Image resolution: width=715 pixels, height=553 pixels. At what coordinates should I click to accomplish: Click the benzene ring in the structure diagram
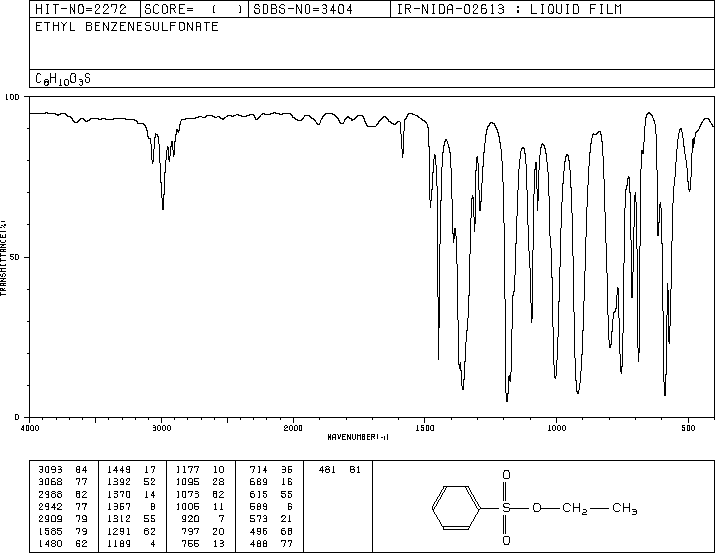[x=456, y=508]
